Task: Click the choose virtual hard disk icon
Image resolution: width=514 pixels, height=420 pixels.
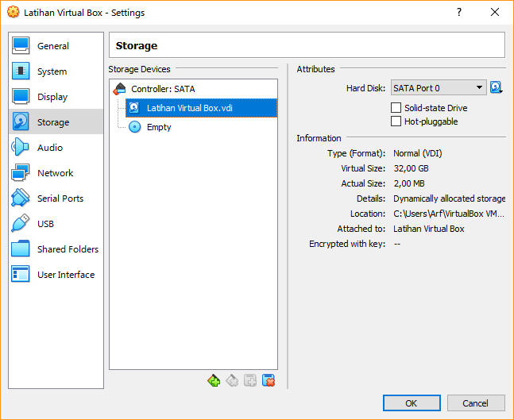Action: tap(497, 88)
